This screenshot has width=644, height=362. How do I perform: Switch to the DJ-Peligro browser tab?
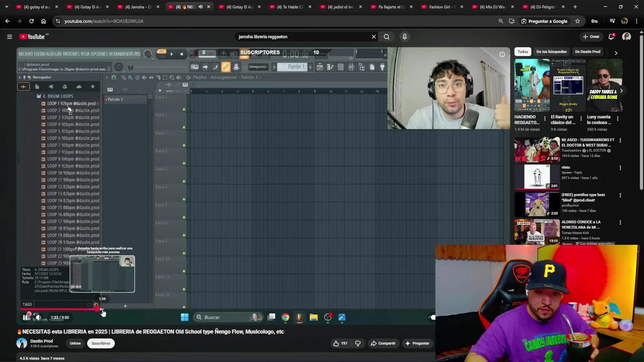(542, 7)
